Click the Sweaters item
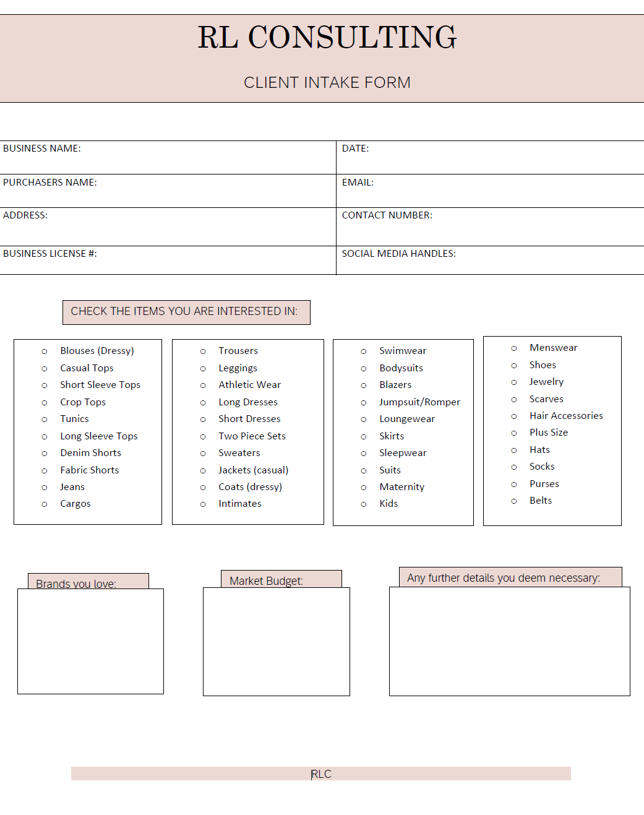This screenshot has height=815, width=644. (x=239, y=453)
